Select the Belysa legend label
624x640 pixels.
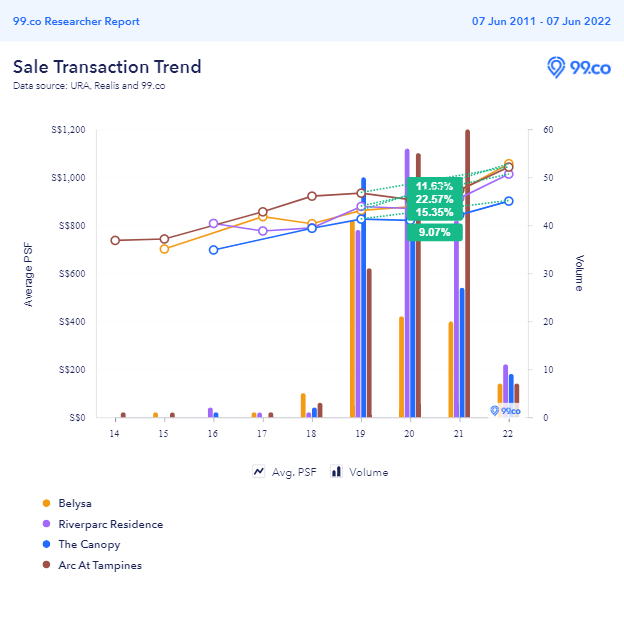point(75,503)
